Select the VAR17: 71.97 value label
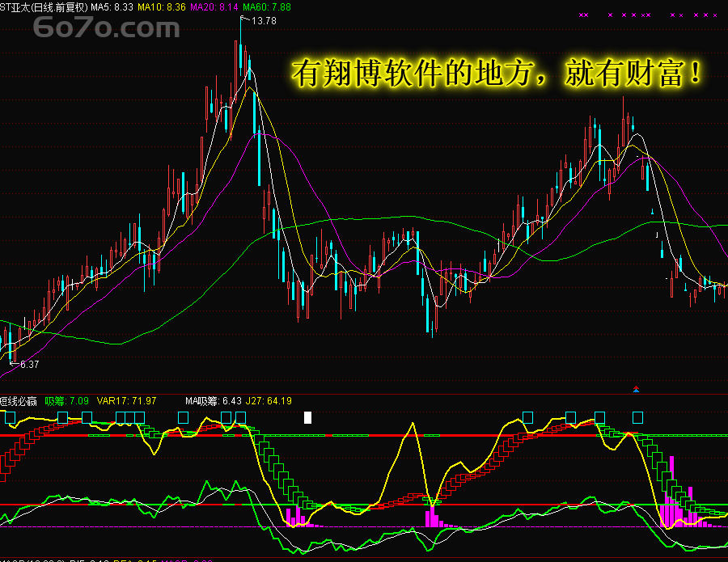728x562 pixels. point(126,401)
